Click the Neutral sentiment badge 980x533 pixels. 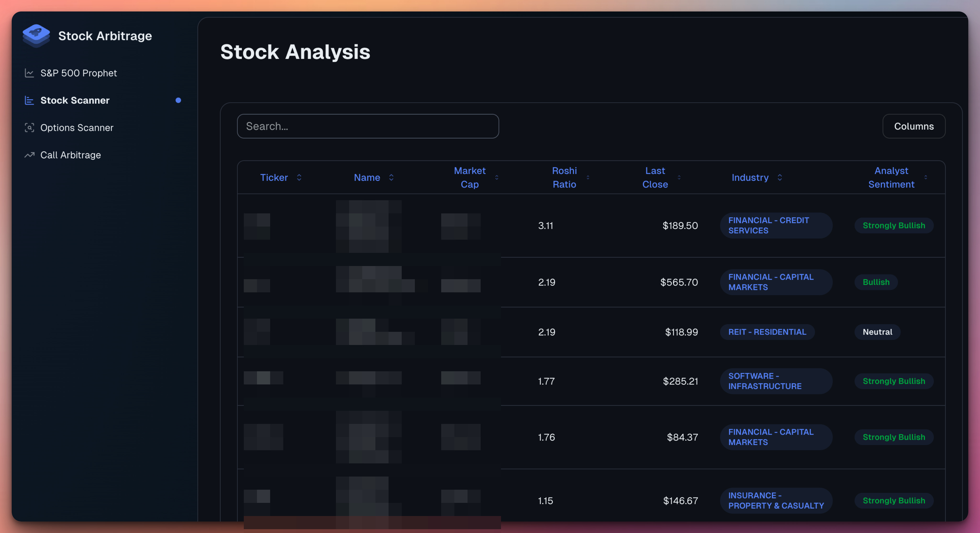(877, 332)
